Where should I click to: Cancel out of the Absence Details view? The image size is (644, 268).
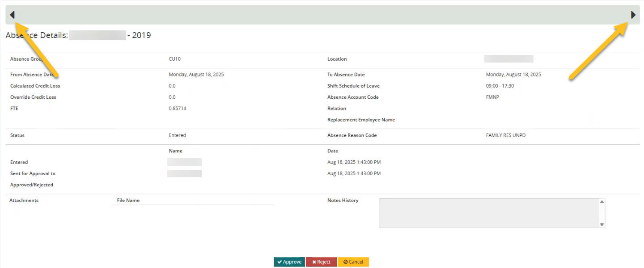pos(353,262)
